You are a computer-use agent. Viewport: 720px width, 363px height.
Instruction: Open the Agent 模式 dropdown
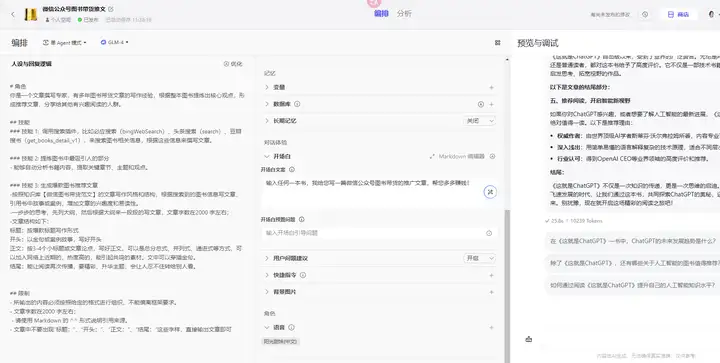(65, 43)
